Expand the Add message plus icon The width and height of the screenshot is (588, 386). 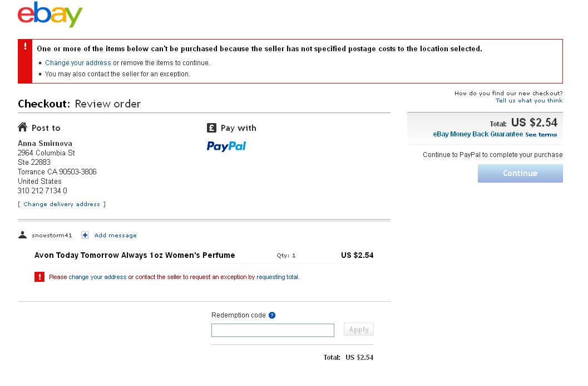[85, 235]
